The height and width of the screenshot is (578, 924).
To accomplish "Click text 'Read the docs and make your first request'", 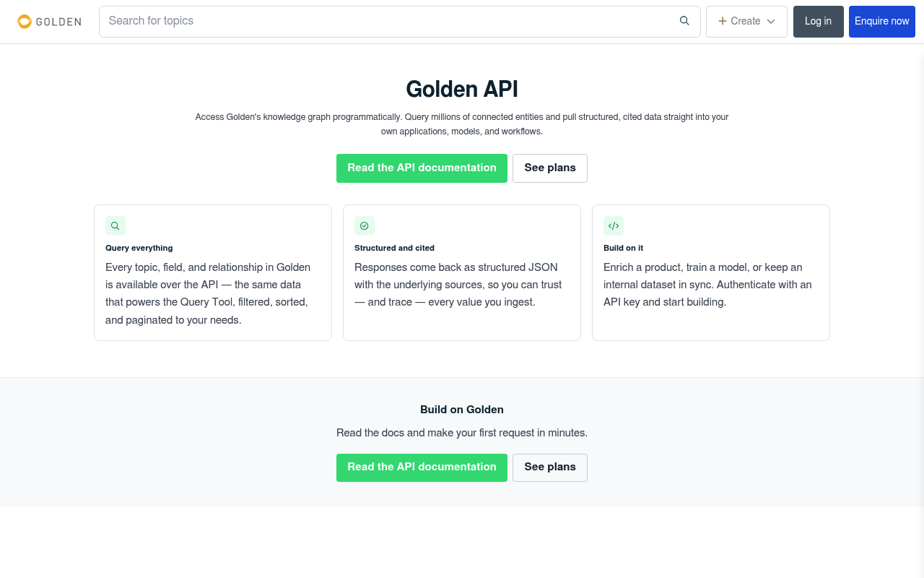I will tap(435, 433).
